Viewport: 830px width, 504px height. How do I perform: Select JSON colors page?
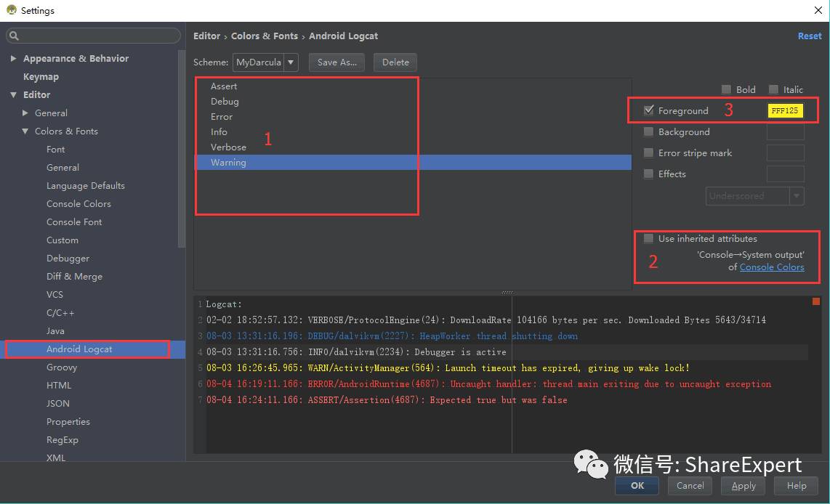(57, 404)
